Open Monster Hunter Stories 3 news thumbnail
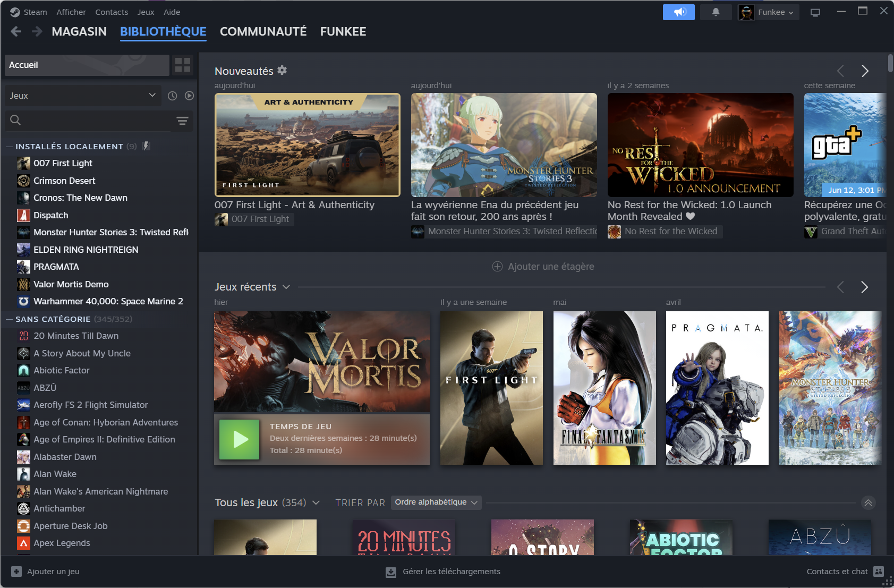This screenshot has width=894, height=588. 504,145
